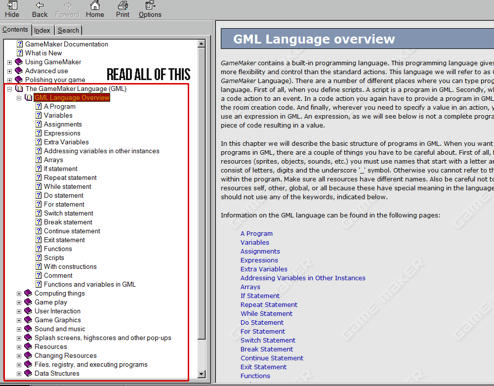
Task: Click the Home toolbar icon
Action: 95,9
